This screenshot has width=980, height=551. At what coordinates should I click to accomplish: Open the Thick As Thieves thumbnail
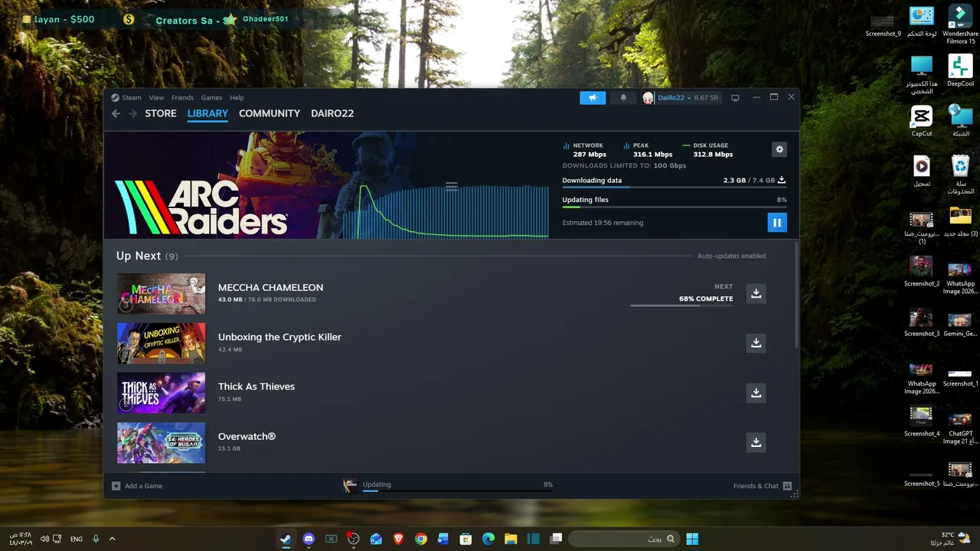(x=161, y=393)
